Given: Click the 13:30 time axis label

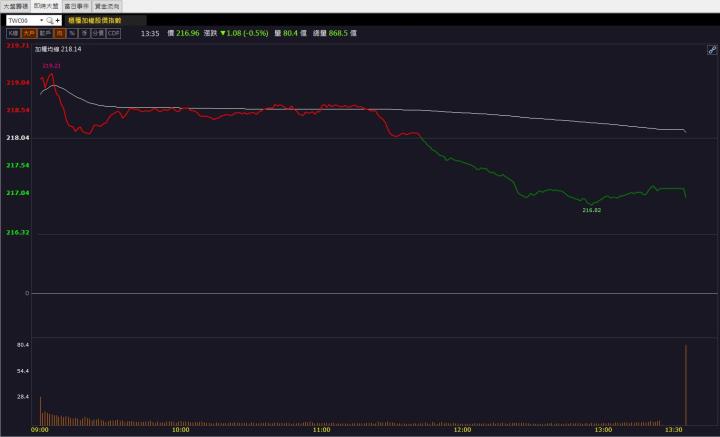Looking at the screenshot, I should coord(674,430).
